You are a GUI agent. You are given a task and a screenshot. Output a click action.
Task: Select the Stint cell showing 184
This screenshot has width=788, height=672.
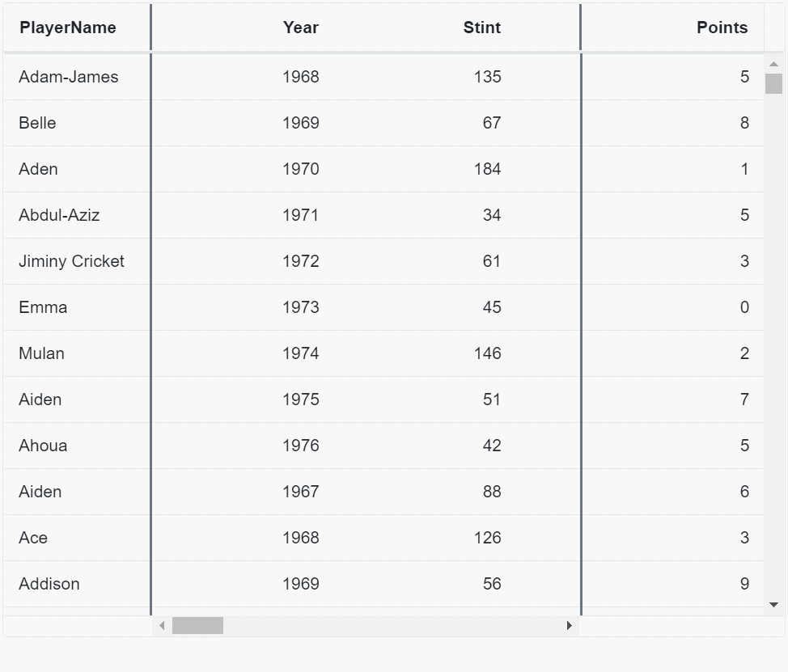click(x=487, y=169)
